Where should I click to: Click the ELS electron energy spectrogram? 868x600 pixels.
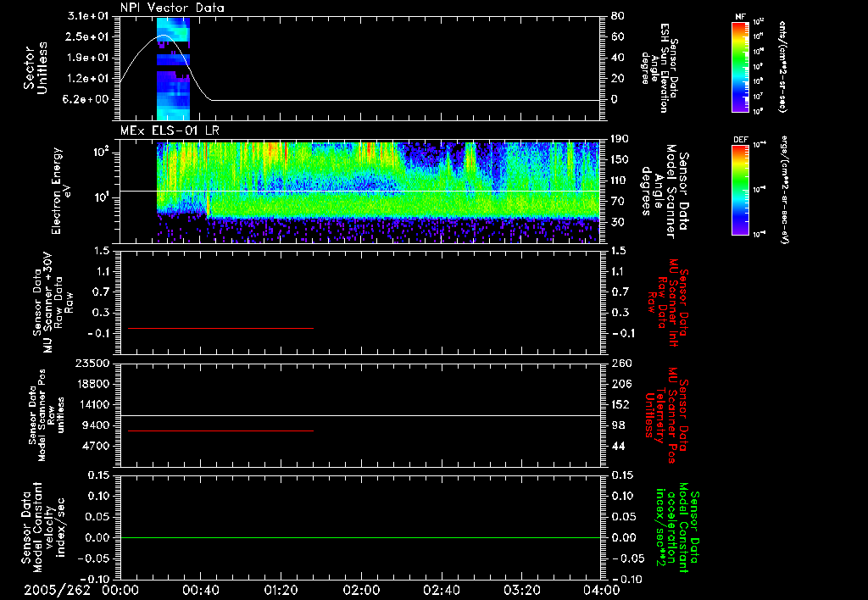[378, 191]
